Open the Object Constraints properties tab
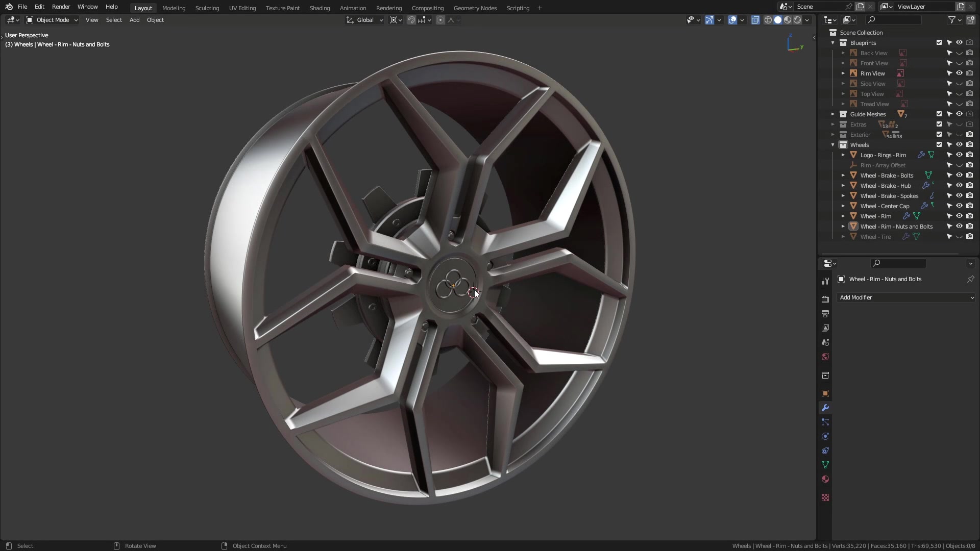This screenshot has width=980, height=551. [825, 450]
